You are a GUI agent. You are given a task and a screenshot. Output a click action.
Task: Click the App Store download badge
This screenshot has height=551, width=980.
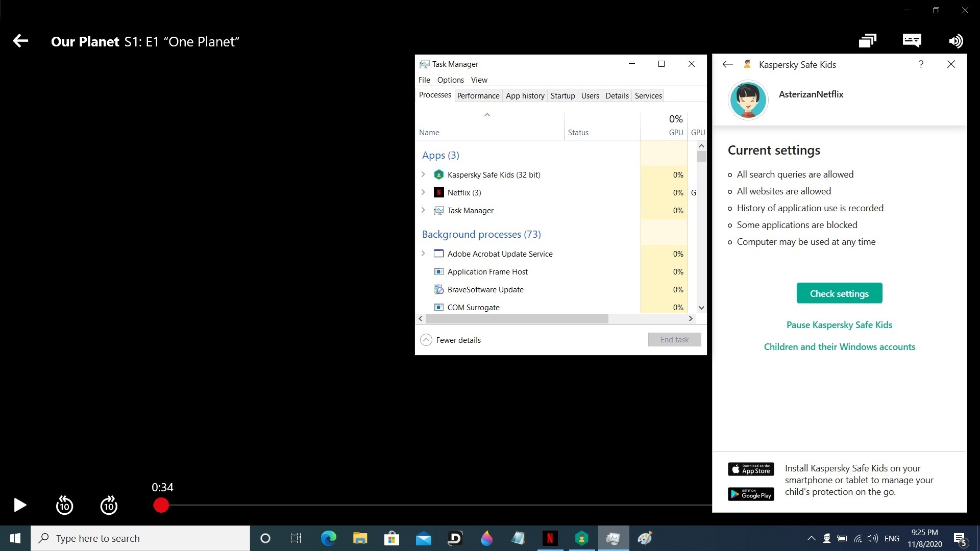coord(751,469)
